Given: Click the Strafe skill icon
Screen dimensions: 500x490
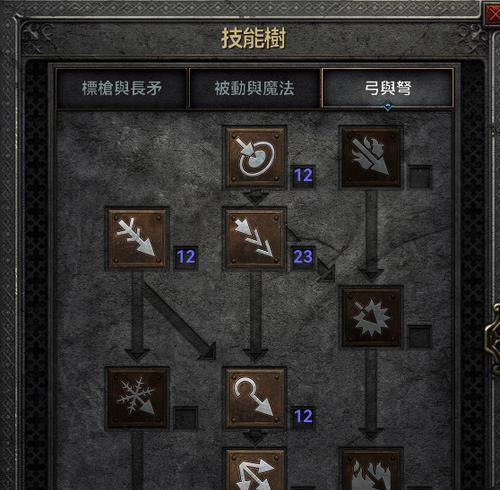Looking at the screenshot, I should click(x=255, y=469).
